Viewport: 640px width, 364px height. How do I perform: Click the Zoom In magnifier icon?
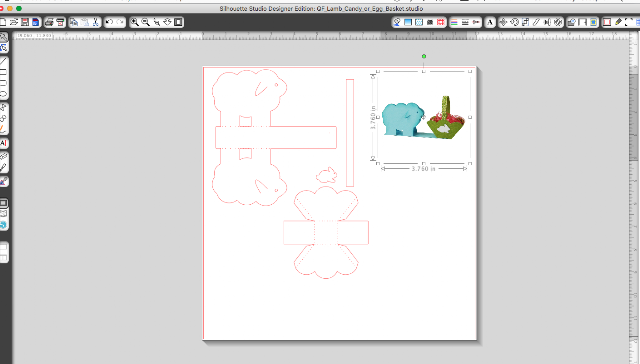(134, 22)
